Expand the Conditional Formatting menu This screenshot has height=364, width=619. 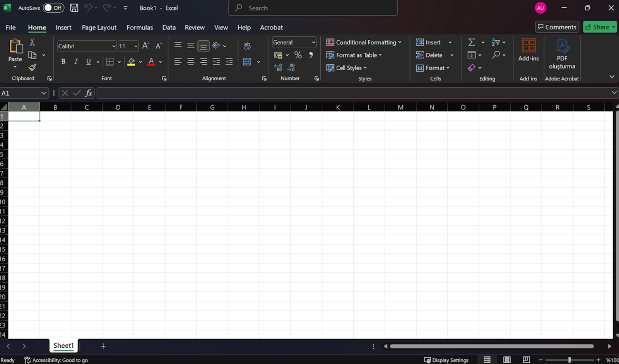pos(364,42)
